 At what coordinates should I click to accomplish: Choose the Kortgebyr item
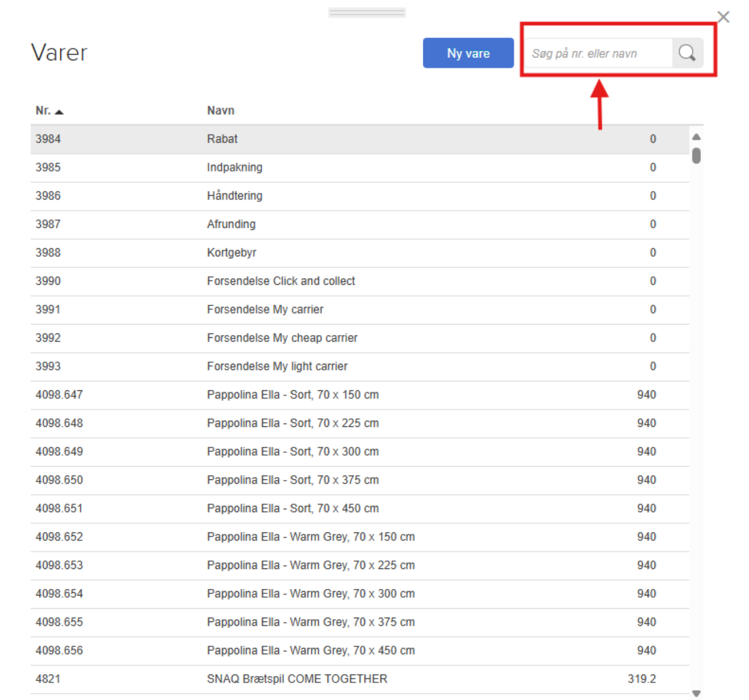[231, 253]
